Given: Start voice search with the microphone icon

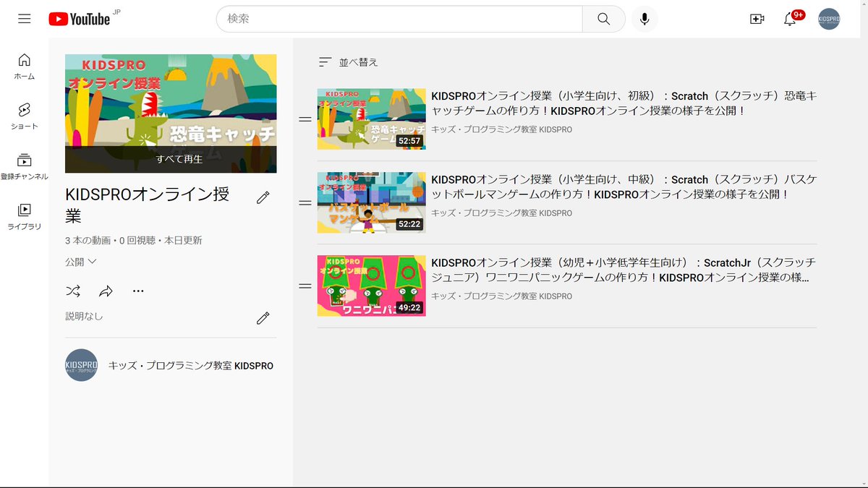Looking at the screenshot, I should pos(644,19).
